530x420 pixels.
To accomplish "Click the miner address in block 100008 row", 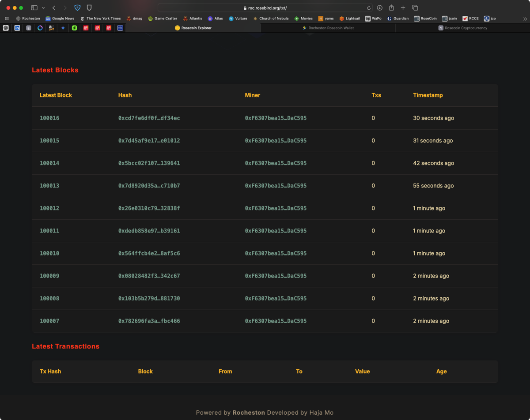I will pyautogui.click(x=276, y=299).
